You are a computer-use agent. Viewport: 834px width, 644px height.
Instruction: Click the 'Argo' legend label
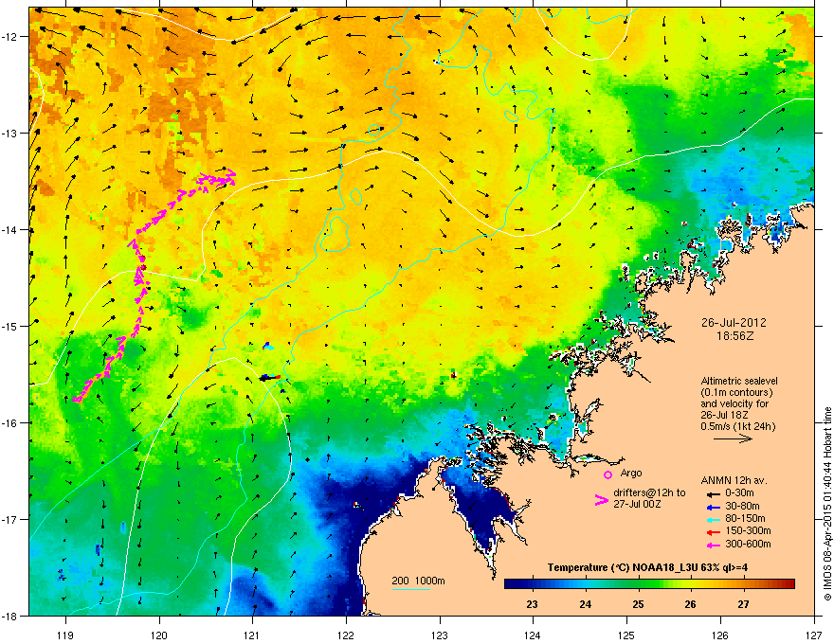pos(631,473)
